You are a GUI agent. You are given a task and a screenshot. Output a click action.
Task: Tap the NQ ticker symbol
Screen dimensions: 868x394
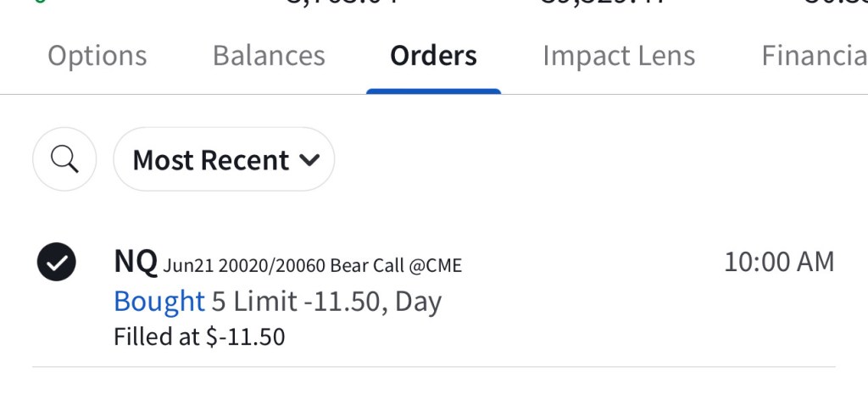coord(136,263)
